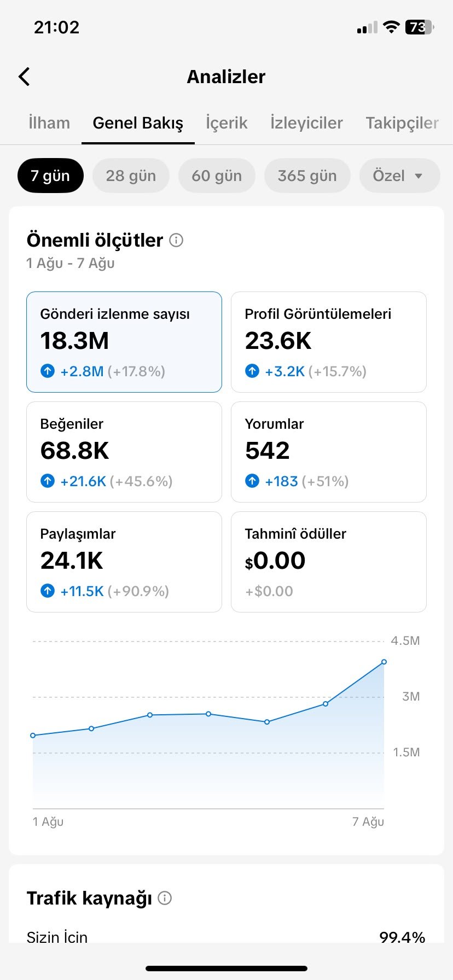Screen dimensions: 453x980
Task: Select the 28 gün range chip
Action: pyautogui.click(x=131, y=176)
